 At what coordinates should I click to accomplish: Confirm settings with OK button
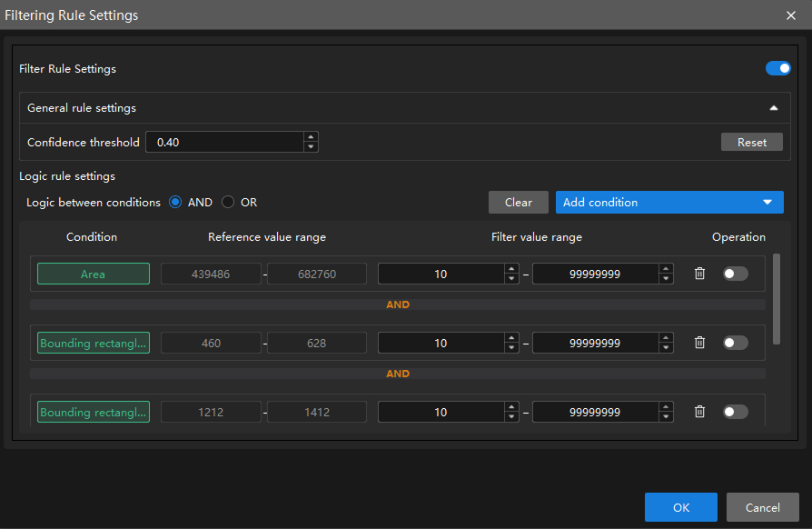pos(681,507)
